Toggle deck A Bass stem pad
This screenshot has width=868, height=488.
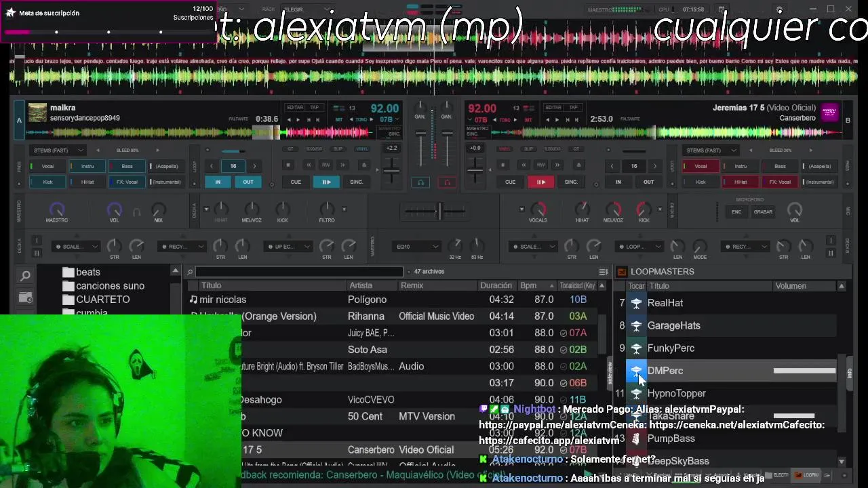[x=127, y=166]
